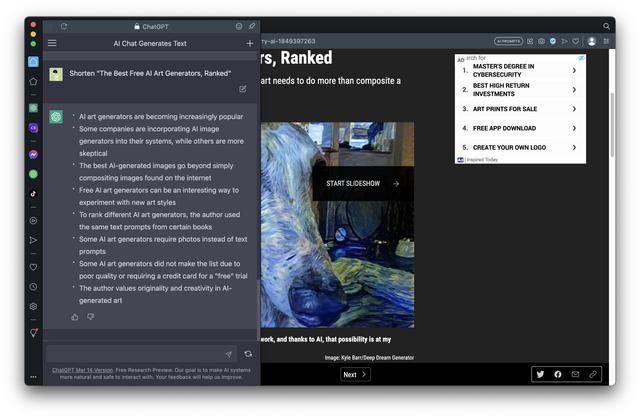The height and width of the screenshot is (418, 640).
Task: Click the page vertical scrollbar
Action: click(612, 125)
